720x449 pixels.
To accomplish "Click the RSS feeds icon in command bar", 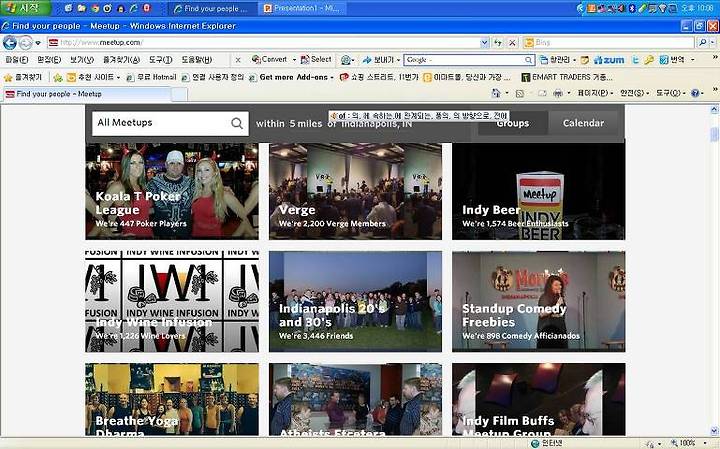I will tap(520, 93).
